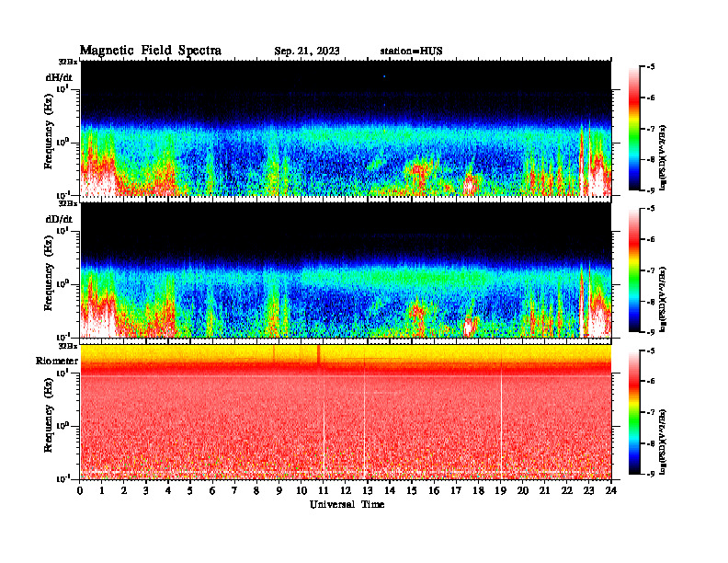Click the hour 22 tick label on time axis
Viewport: 728px width, 563px height.
(x=567, y=490)
